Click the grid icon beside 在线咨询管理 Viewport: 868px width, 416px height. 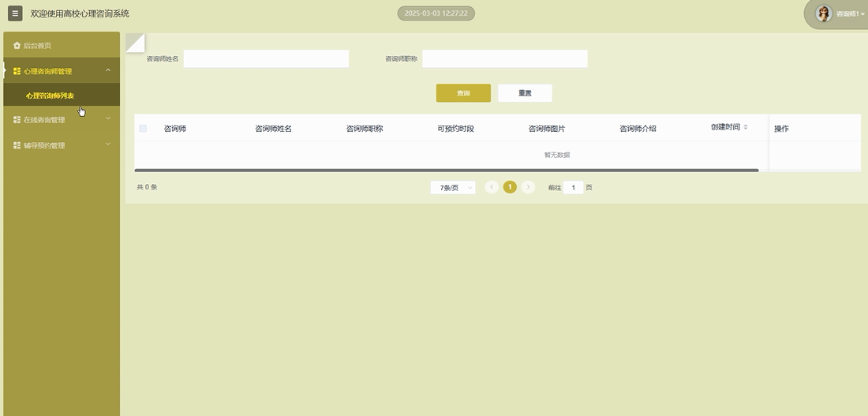[x=17, y=120]
